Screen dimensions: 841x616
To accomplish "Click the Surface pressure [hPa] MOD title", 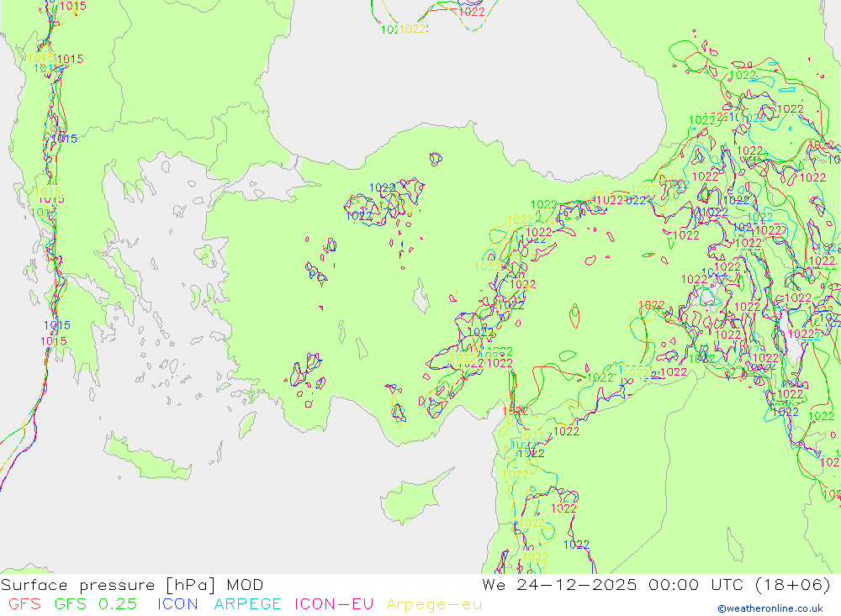I will click(132, 585).
